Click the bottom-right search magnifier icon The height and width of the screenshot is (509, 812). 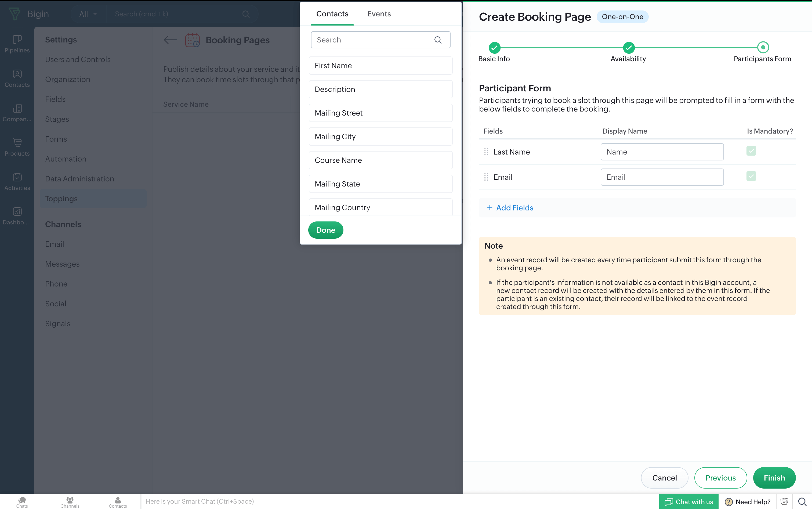[x=802, y=502]
